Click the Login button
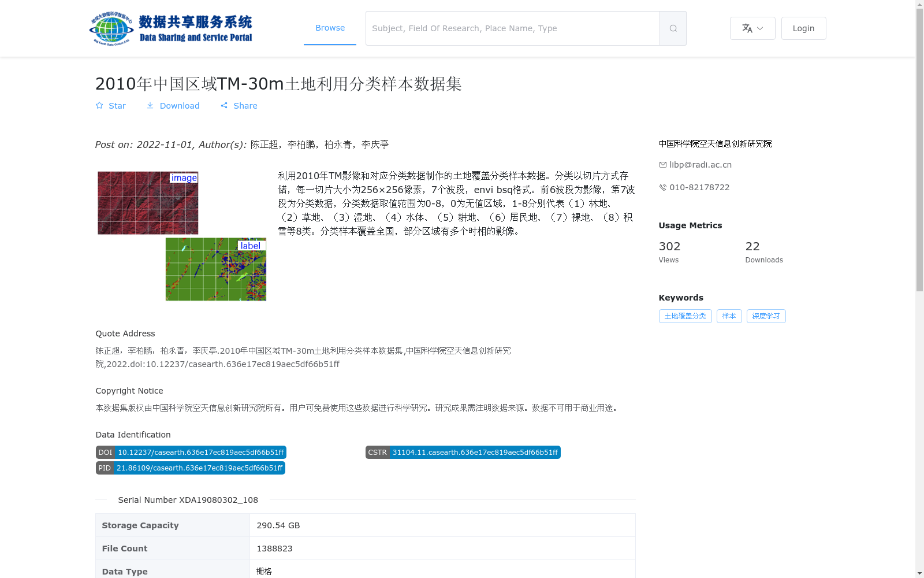This screenshot has width=924, height=578. [x=803, y=28]
